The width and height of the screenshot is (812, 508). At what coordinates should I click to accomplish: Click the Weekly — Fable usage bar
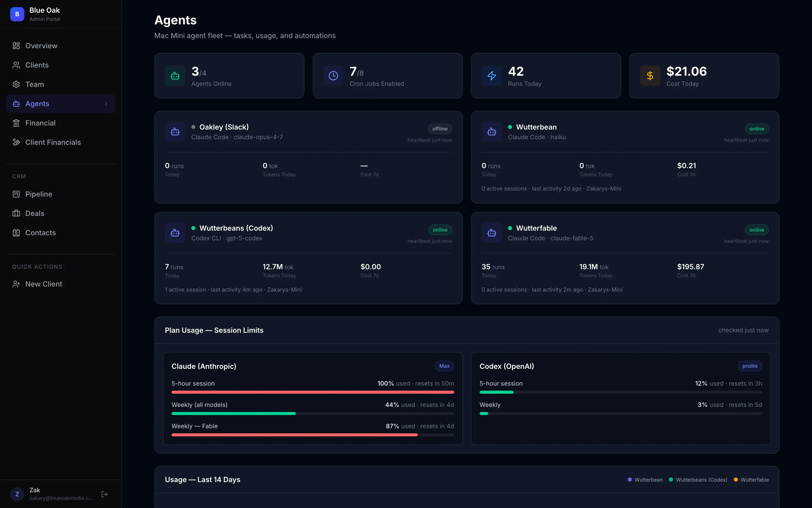click(313, 435)
